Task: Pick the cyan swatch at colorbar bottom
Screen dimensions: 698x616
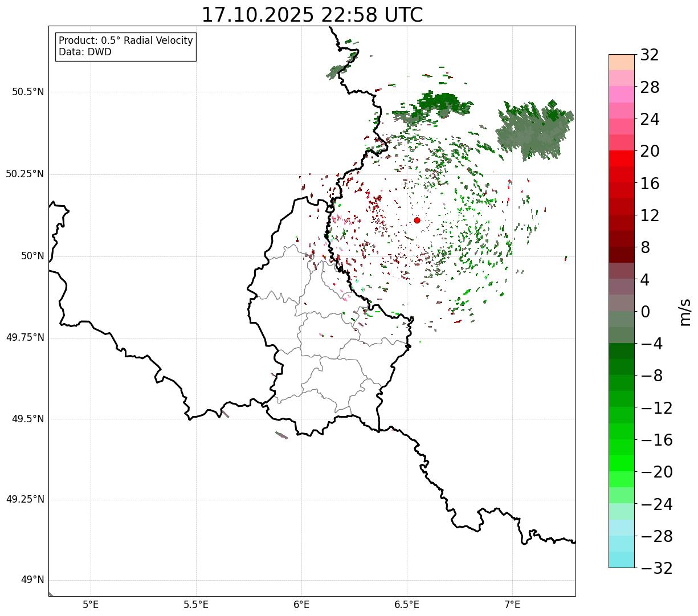Action: [x=621, y=560]
